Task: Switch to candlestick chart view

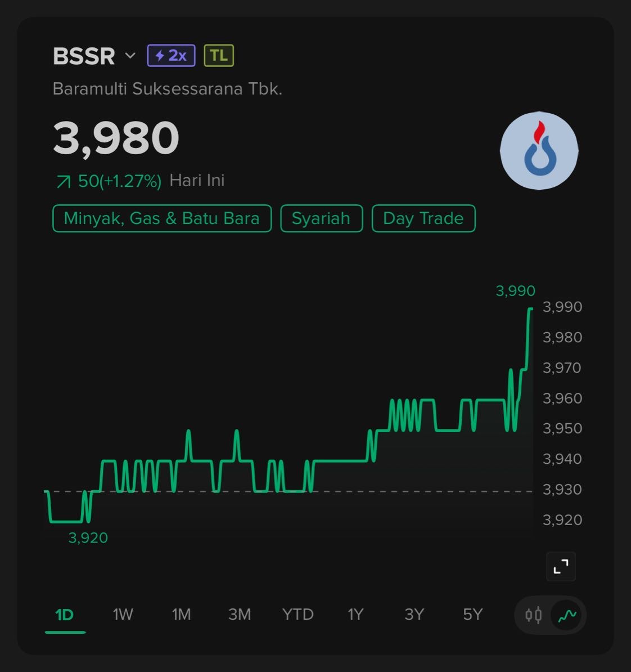Action: (533, 615)
